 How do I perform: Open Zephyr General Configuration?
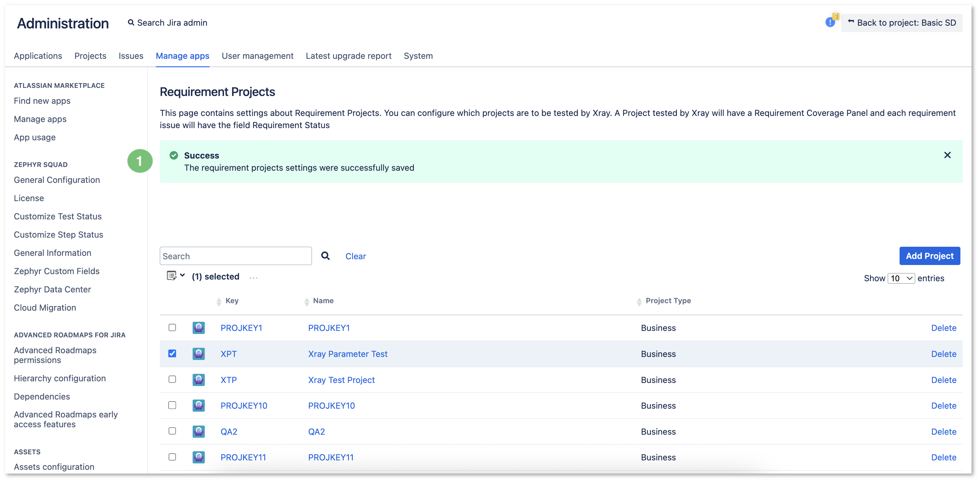[x=57, y=179]
